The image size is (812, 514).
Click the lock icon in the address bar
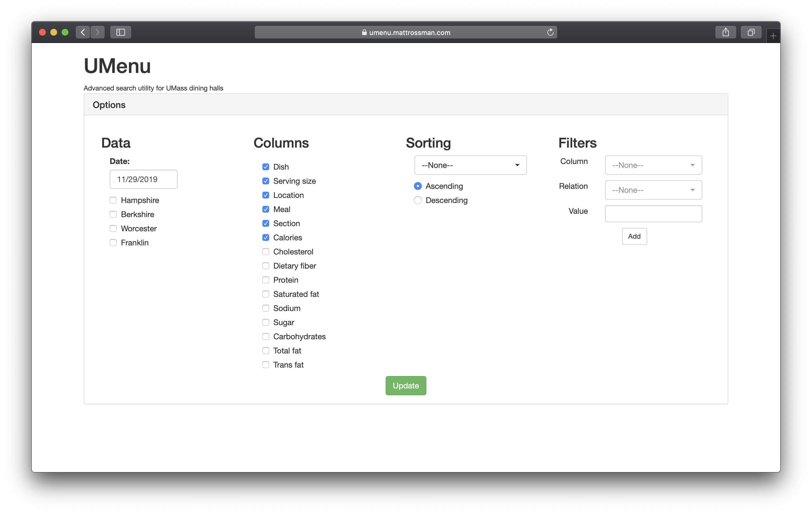click(364, 33)
